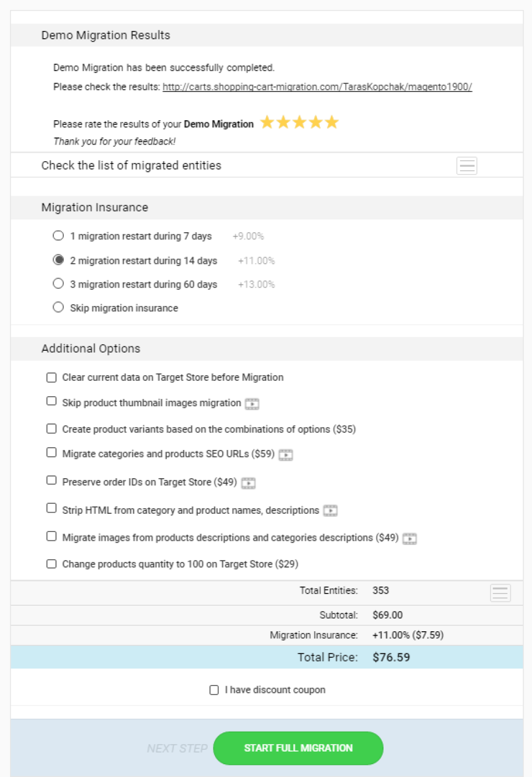532x777 pixels.
Task: Open video for Migrate images from descriptions
Action: [410, 539]
